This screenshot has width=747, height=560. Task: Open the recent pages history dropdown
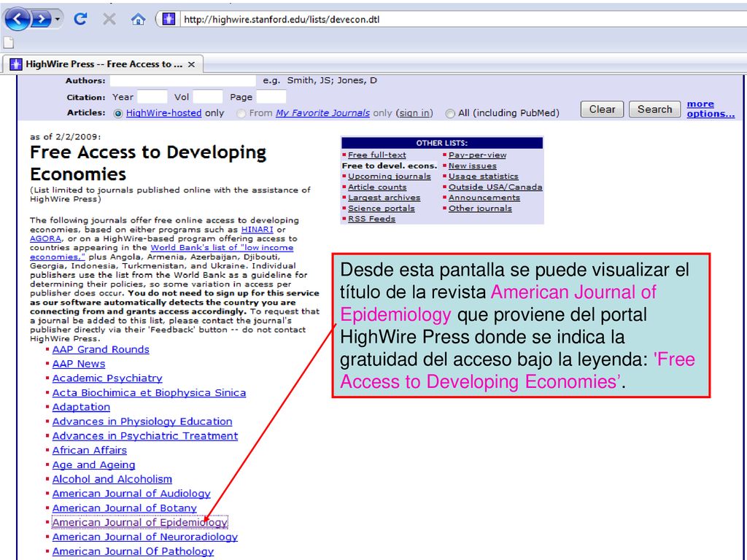click(57, 19)
